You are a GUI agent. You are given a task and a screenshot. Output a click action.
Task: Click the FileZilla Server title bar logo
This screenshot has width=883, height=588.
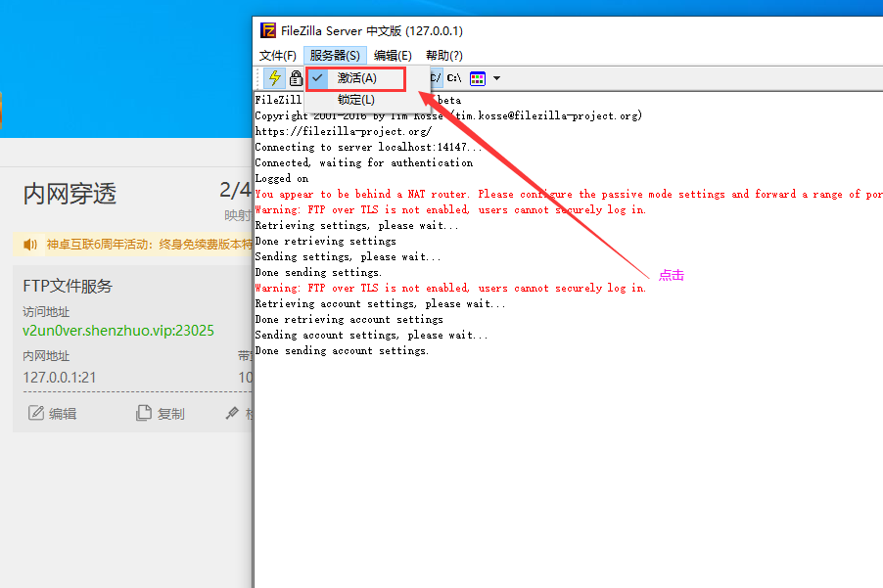coord(268,30)
